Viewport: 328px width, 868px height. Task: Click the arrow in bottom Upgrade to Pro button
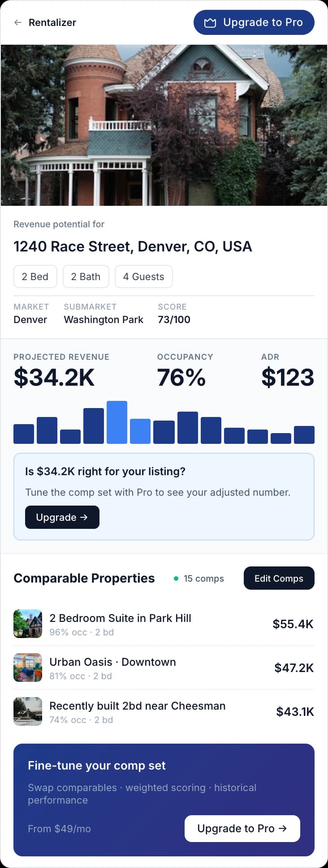[x=282, y=828]
